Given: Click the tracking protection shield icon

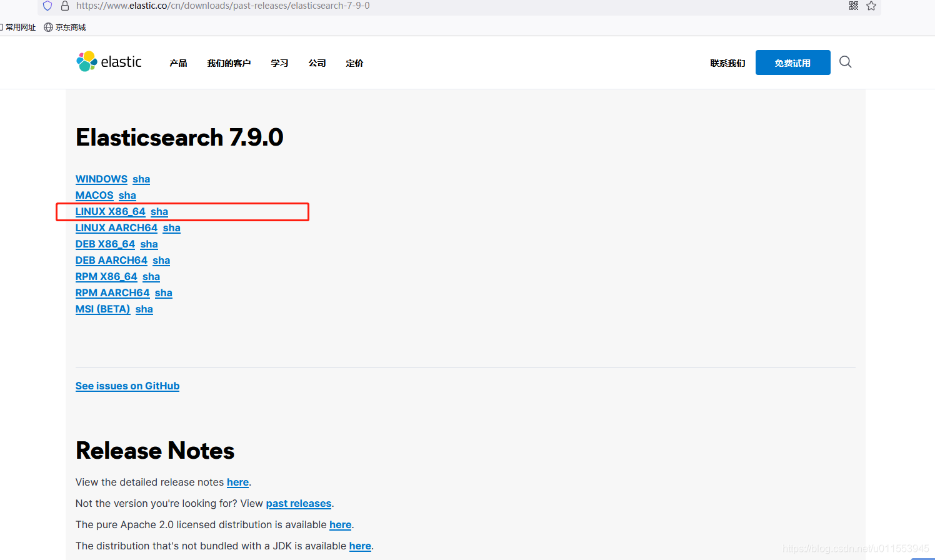Looking at the screenshot, I should pos(47,6).
